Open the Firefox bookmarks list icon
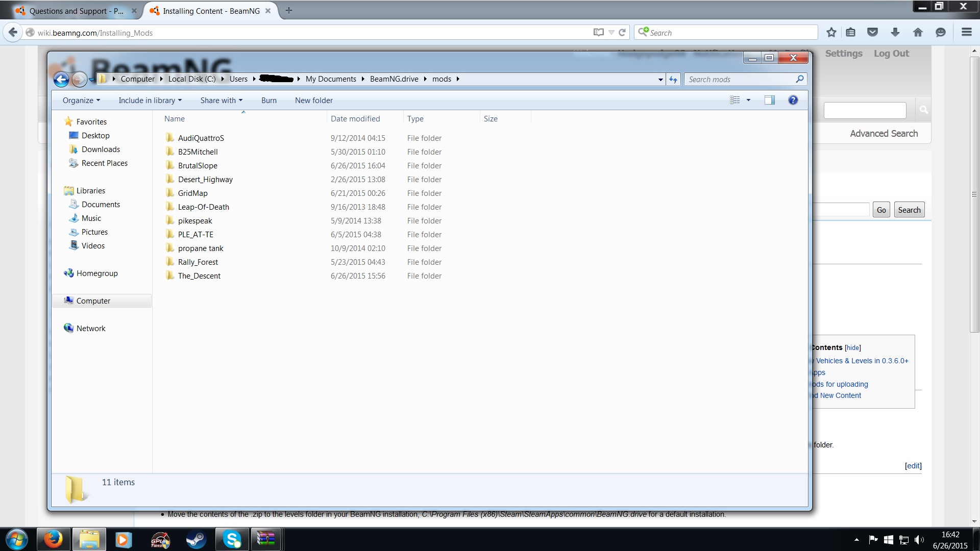 coord(850,33)
